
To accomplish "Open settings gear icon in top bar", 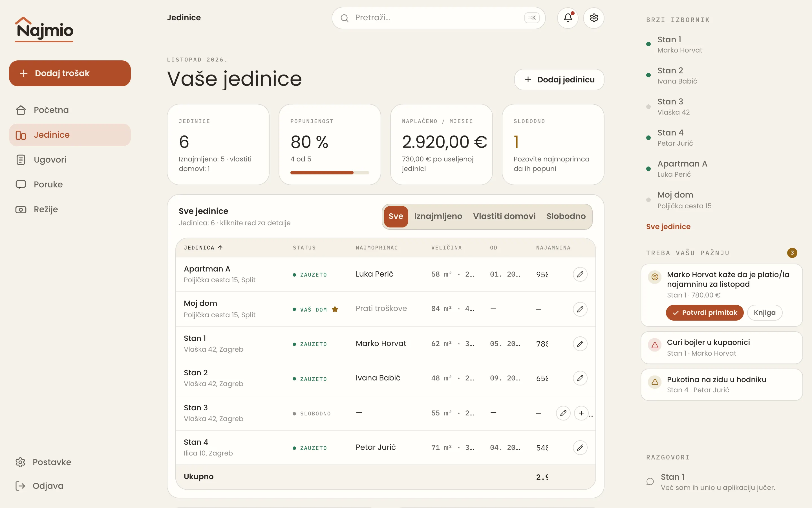I will pos(593,18).
